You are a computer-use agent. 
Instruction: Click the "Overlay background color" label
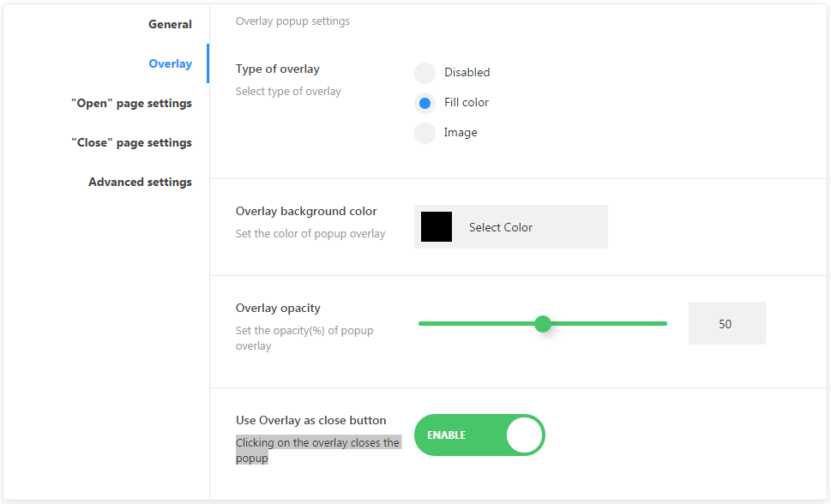(x=306, y=212)
